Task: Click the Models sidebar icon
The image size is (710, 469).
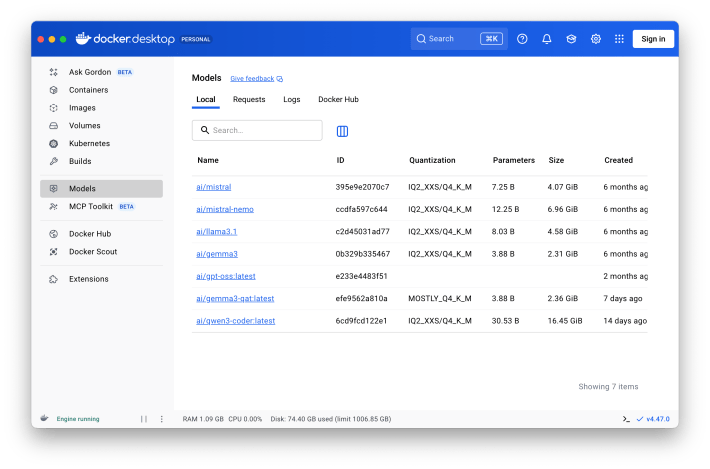Action: tap(53, 188)
